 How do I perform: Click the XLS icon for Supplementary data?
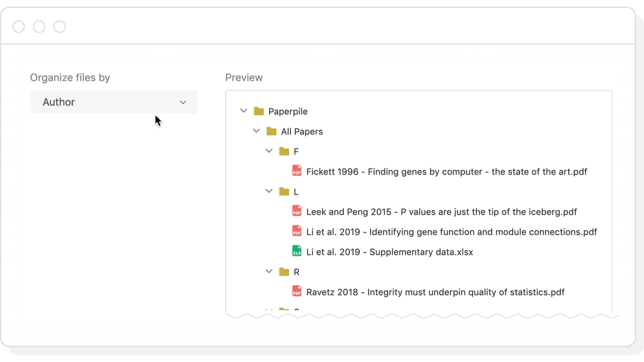pos(296,251)
